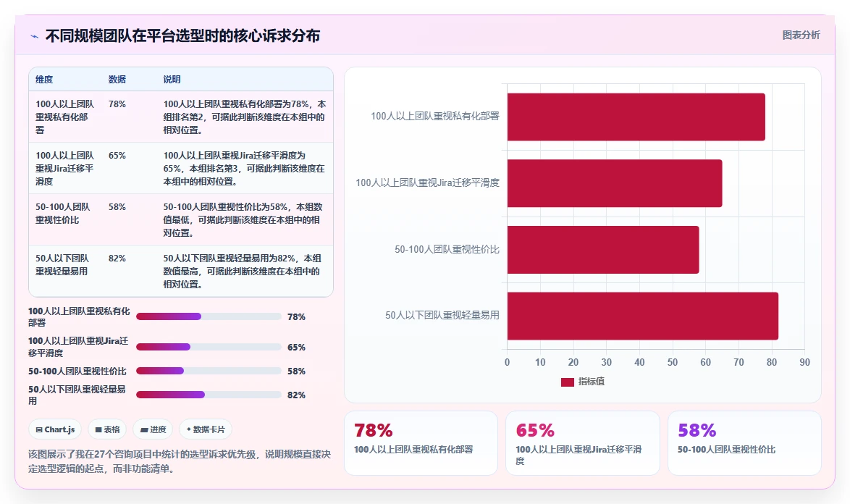This screenshot has height=504, width=850.
Task: Click the y-axis label 50-100人团队重视性价比
Action: [x=447, y=249]
